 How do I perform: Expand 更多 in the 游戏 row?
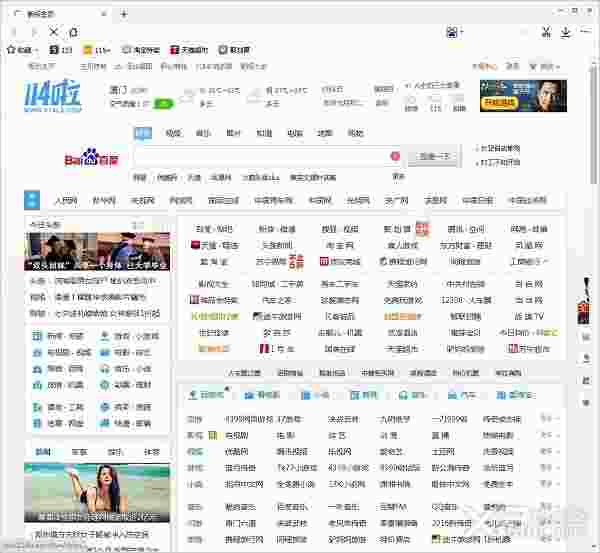[549, 419]
